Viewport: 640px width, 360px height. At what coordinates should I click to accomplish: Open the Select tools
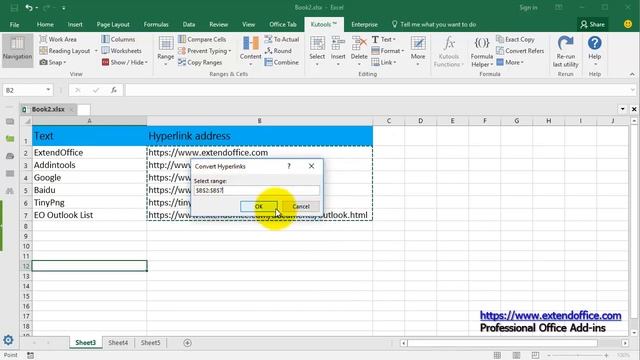point(317,52)
